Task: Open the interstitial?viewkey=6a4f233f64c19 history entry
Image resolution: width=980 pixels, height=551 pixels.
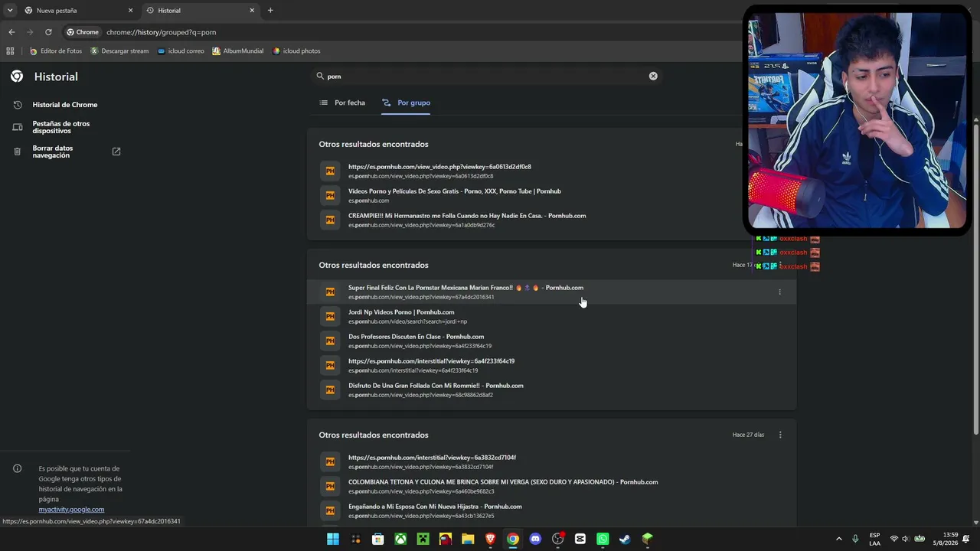Action: tap(431, 361)
